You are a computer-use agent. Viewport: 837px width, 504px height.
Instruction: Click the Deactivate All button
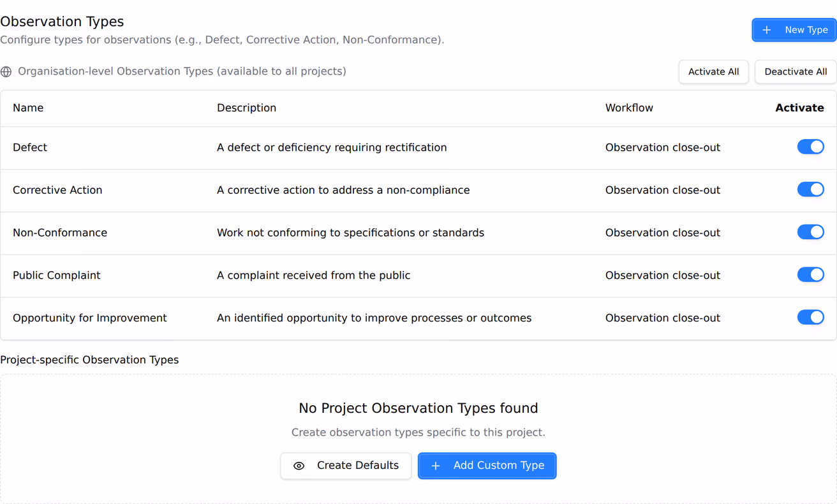[x=796, y=71]
